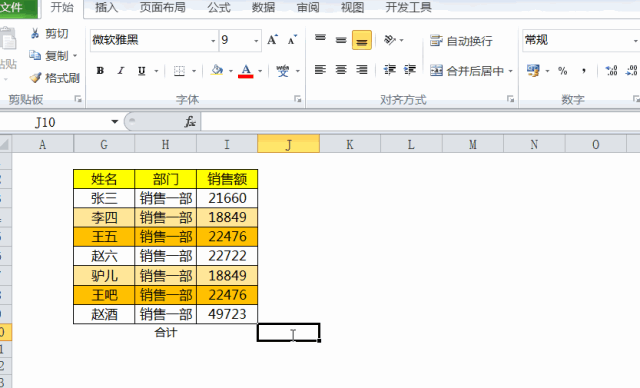Increase the cell indent
640x388 pixels.
coord(410,70)
